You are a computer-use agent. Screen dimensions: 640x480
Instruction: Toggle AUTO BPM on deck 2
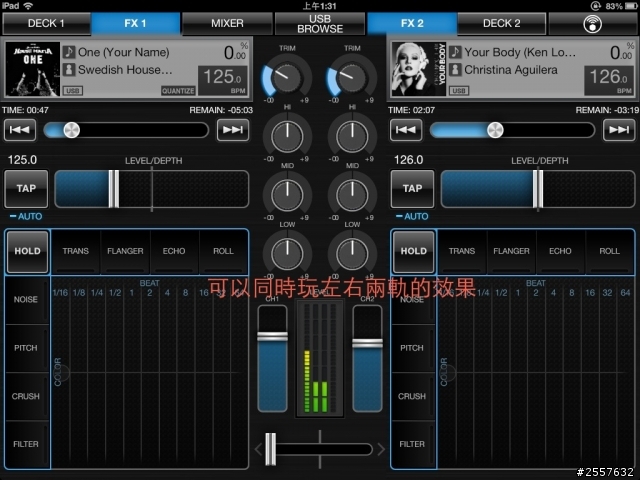point(412,216)
